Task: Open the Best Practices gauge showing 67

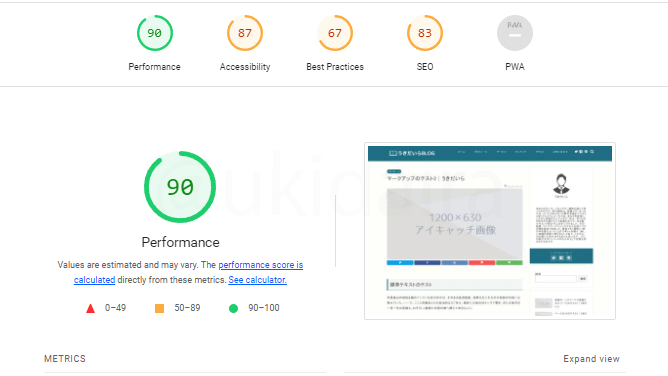Action: [335, 33]
